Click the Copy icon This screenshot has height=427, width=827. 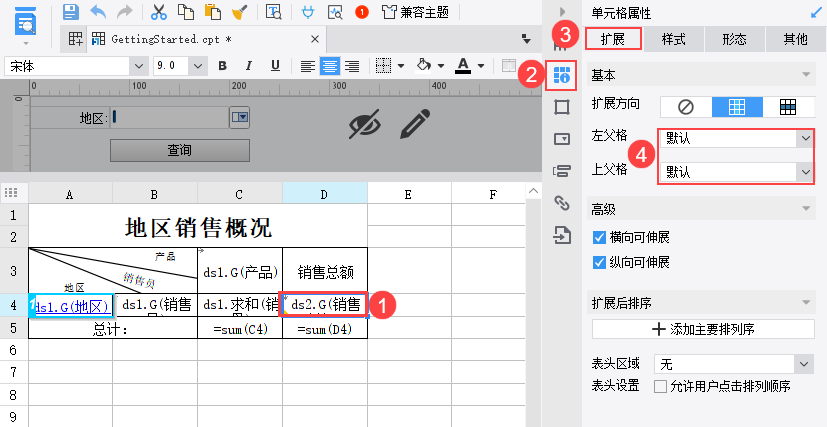(186, 12)
